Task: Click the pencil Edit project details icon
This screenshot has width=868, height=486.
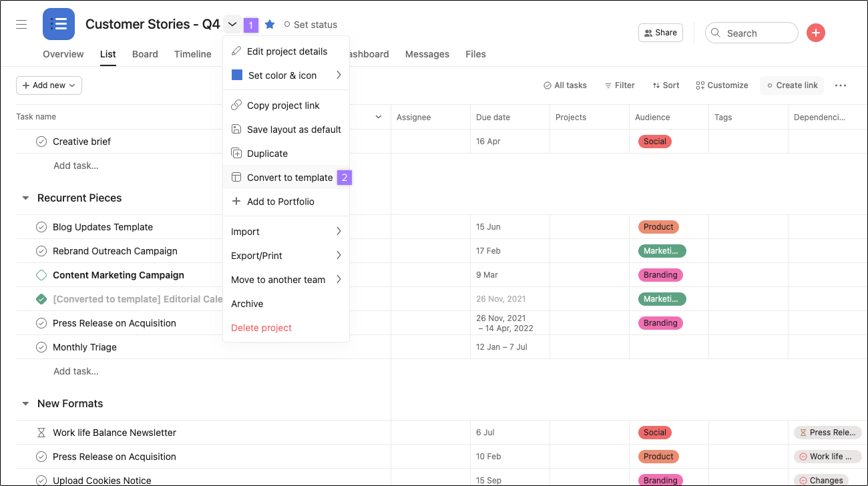Action: (x=236, y=51)
